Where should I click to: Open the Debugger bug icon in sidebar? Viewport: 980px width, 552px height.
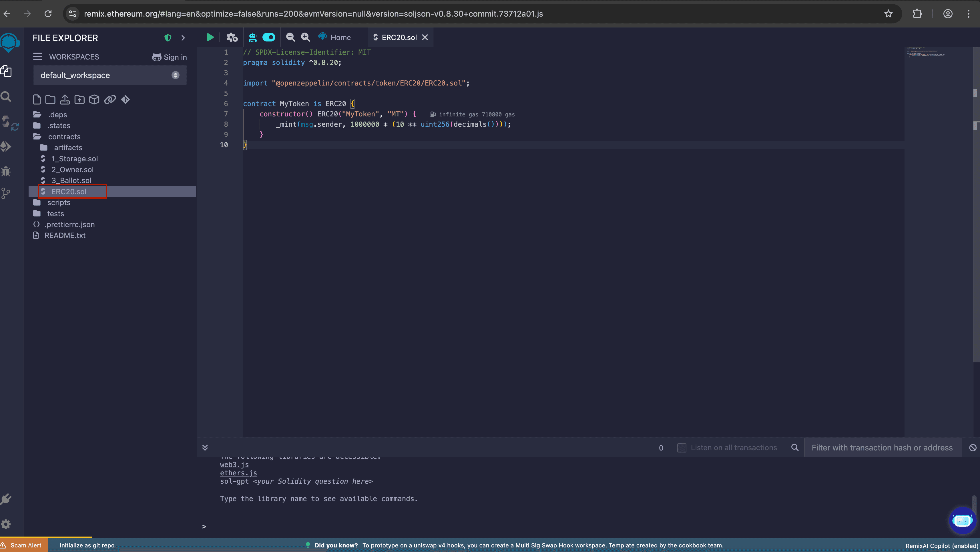coord(6,171)
